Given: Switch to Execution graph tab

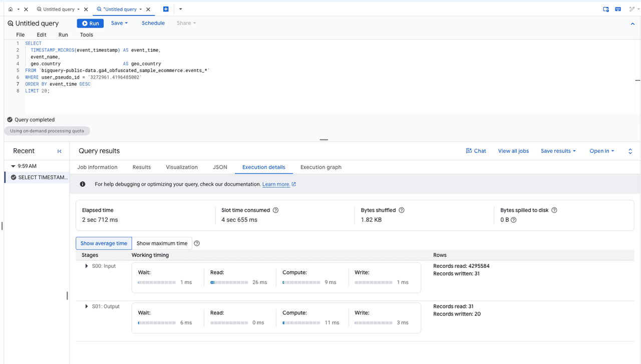Looking at the screenshot, I should (321, 167).
